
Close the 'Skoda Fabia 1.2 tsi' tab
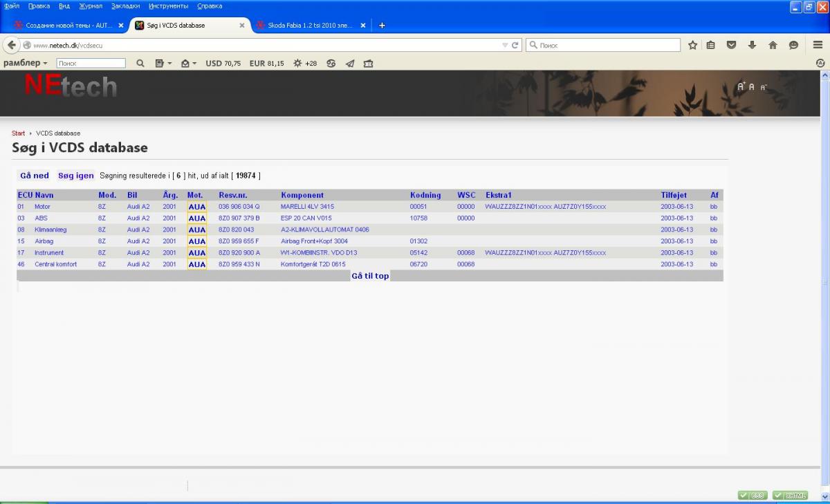tap(363, 26)
